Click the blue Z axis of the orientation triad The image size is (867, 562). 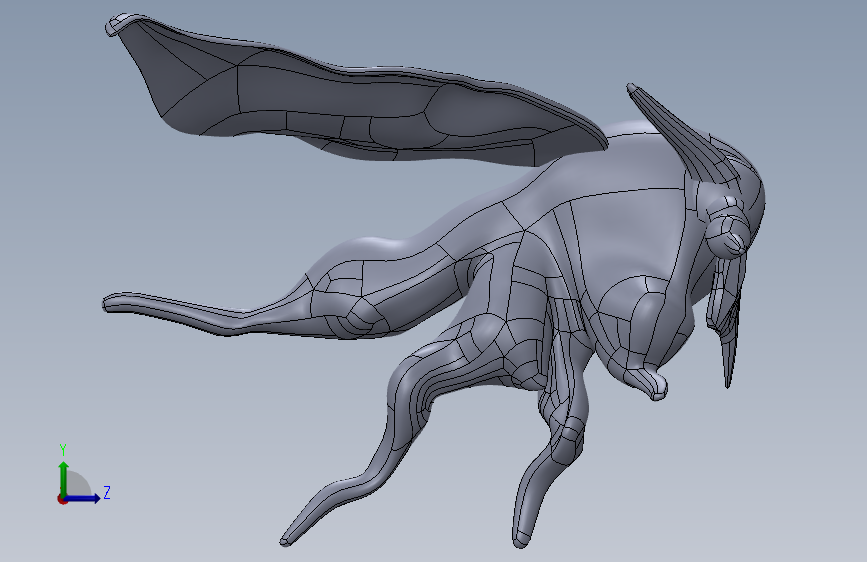(x=83, y=498)
